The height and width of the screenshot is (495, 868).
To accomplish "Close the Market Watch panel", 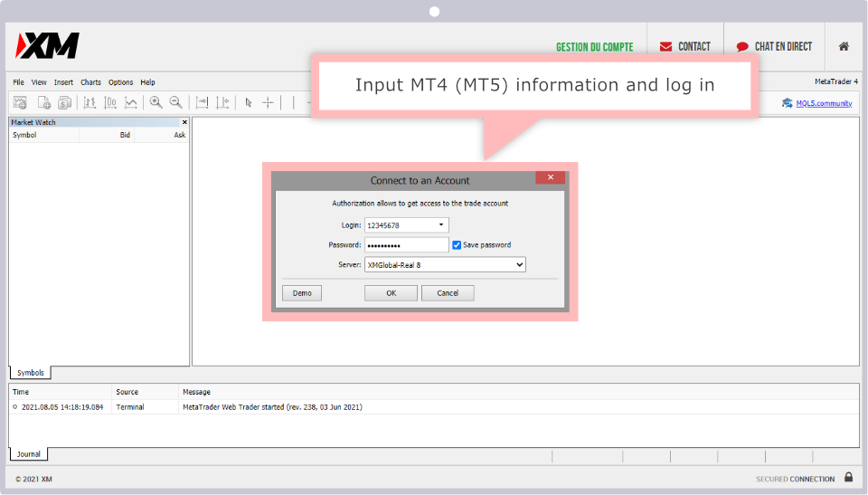I will [x=184, y=122].
